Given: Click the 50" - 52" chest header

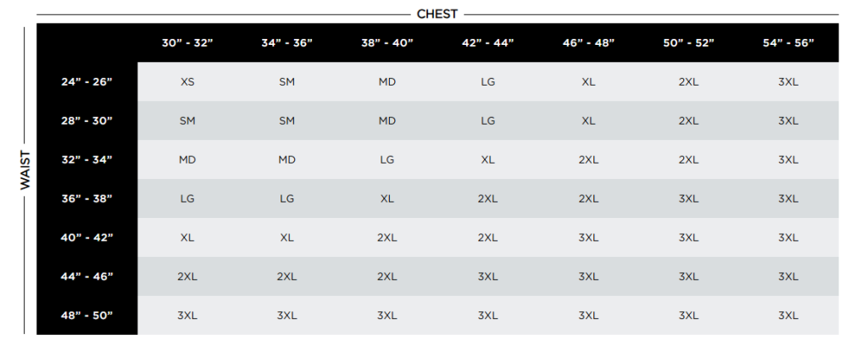Looking at the screenshot, I should tap(688, 43).
